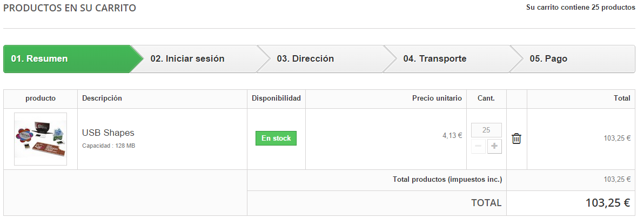This screenshot has width=644, height=224.
Task: Click the quantity field showing 25
Action: coord(486,130)
